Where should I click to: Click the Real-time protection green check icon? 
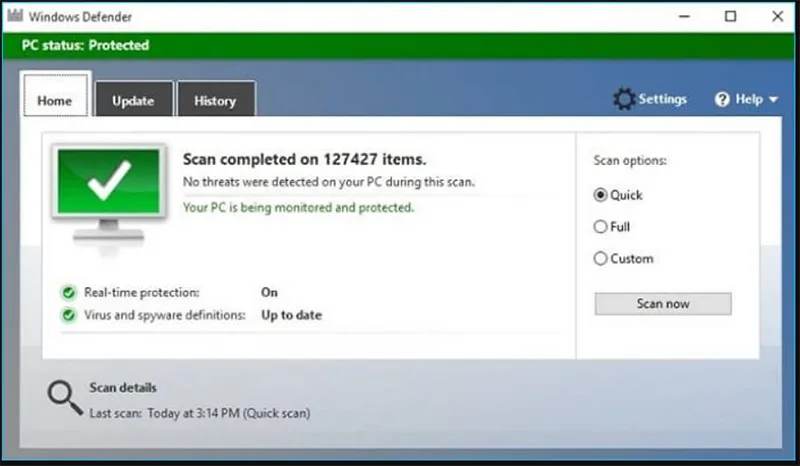click(x=68, y=292)
